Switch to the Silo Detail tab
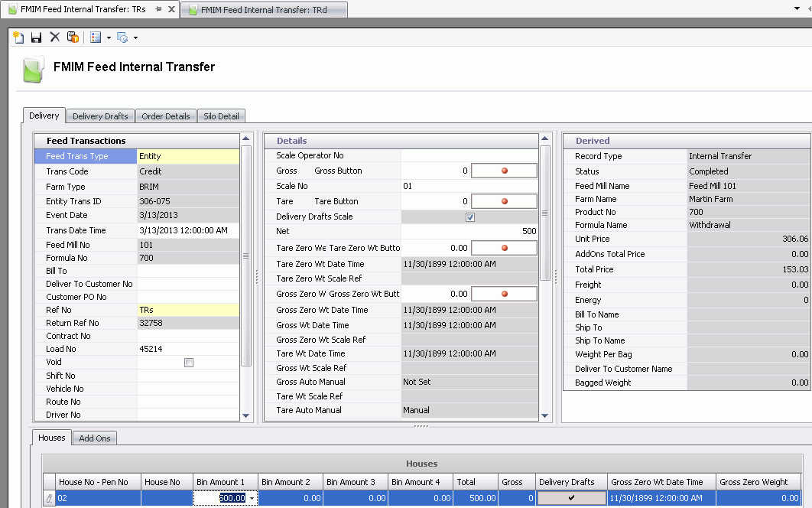 (221, 116)
